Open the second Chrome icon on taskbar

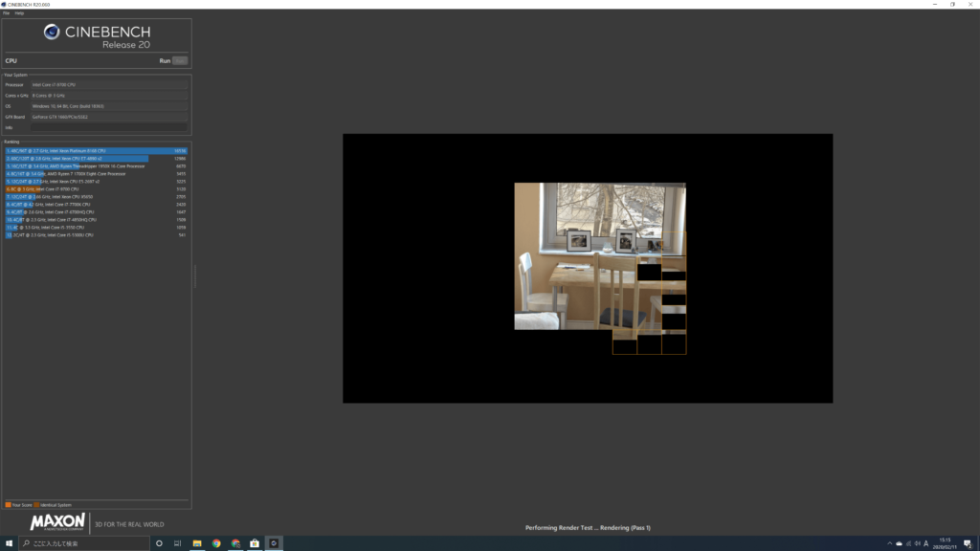pyautogui.click(x=235, y=543)
